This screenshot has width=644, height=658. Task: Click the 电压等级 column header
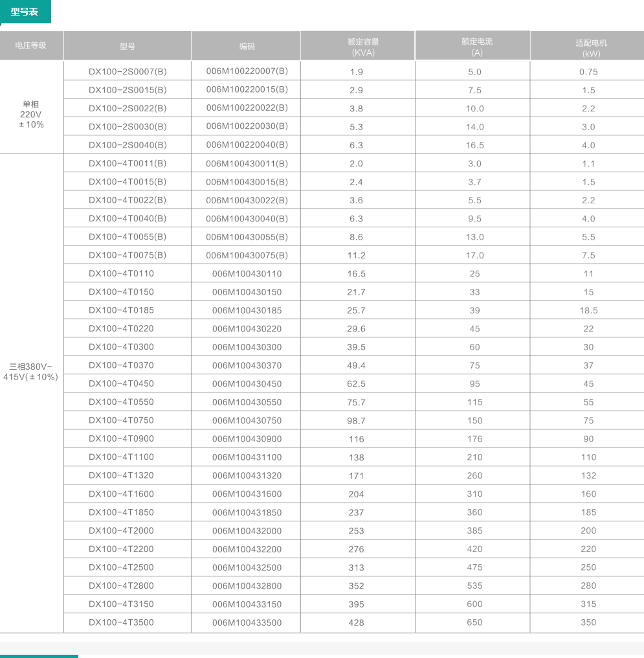coord(31,46)
